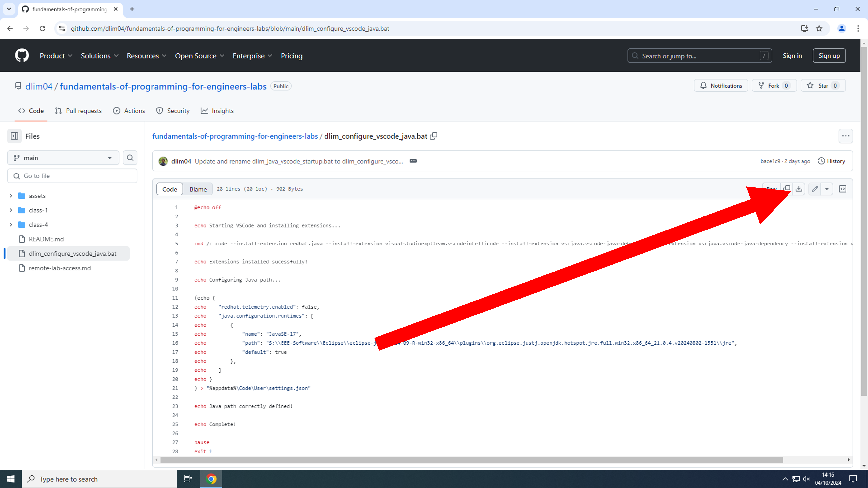Expand commit message ellipsis button

click(x=413, y=161)
